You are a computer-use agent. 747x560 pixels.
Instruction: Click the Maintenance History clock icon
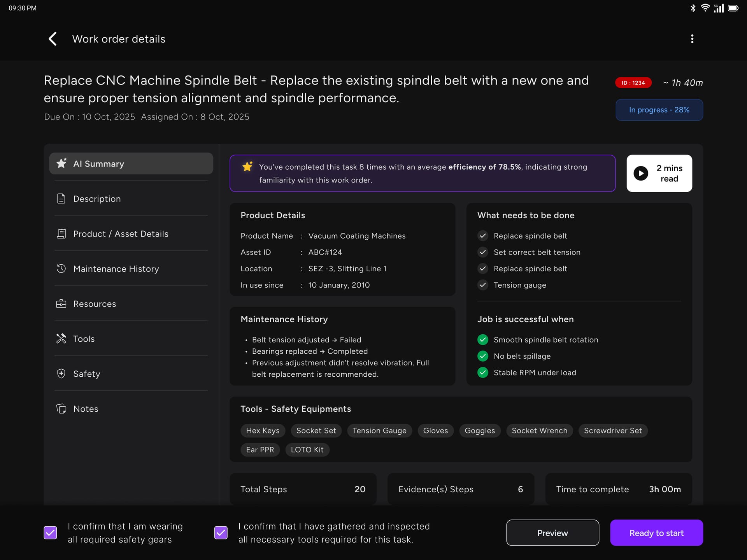coord(61,269)
